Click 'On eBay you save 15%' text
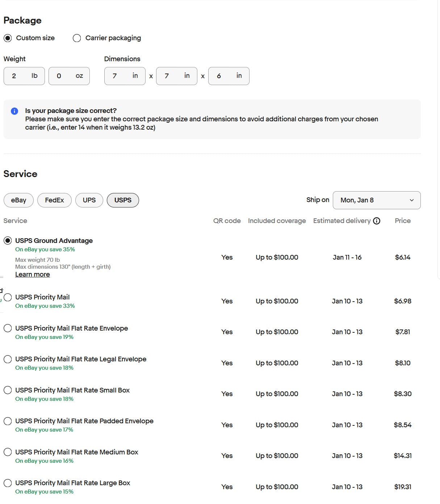The image size is (440, 504). (44, 492)
